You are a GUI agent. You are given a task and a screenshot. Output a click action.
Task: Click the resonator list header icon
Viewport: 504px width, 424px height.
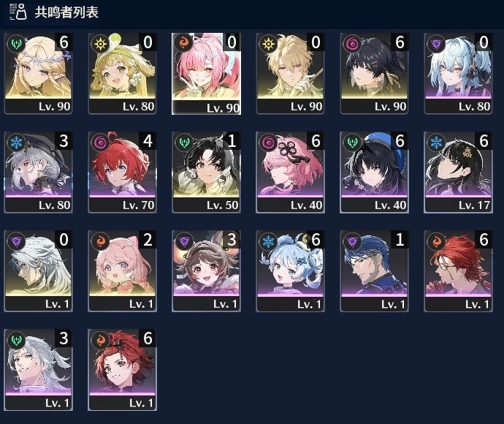coord(18,12)
